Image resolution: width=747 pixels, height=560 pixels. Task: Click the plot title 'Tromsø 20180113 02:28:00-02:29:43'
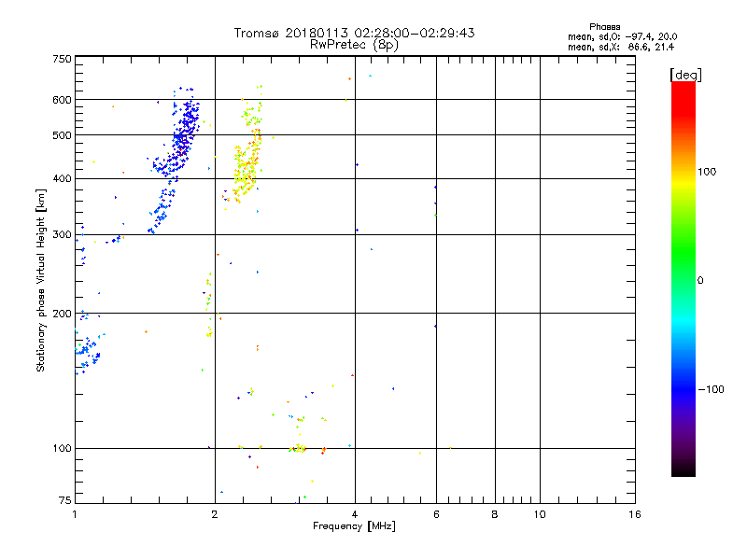[x=354, y=33]
